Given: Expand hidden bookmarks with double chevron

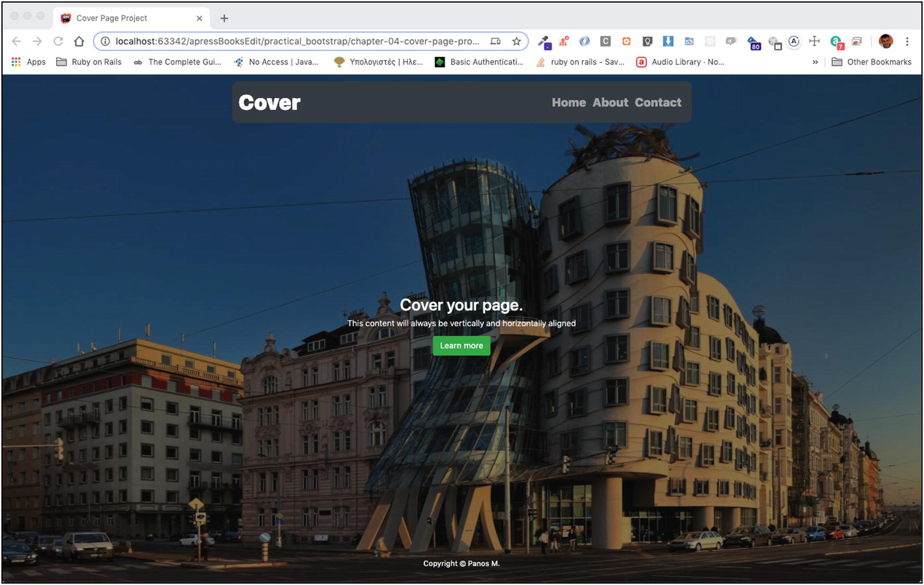Looking at the screenshot, I should pyautogui.click(x=815, y=62).
